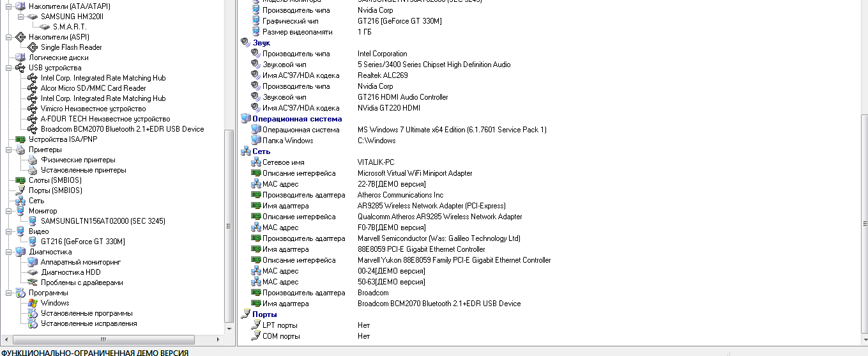Click the 'Intel Corporation' chip manufacturer value
The image size is (868, 356).
click(x=383, y=54)
